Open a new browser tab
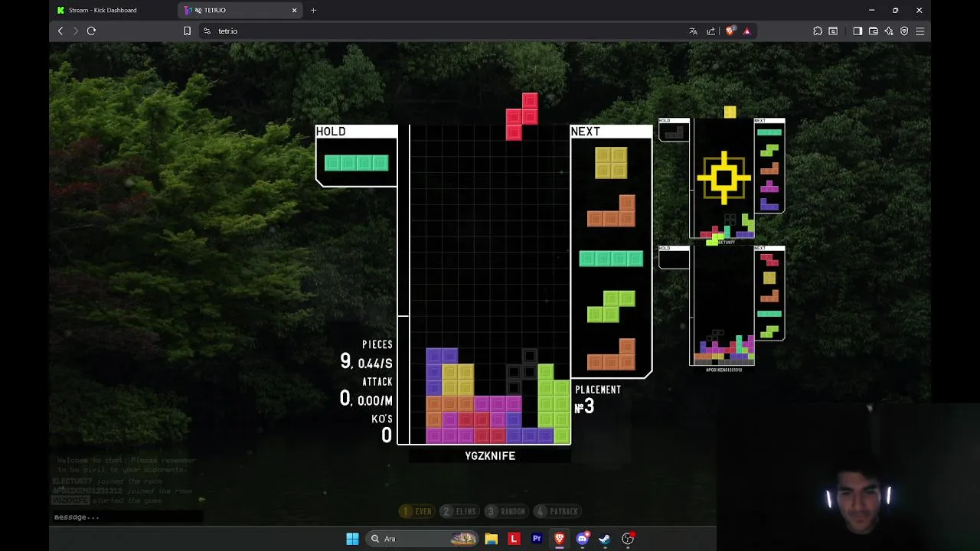Viewport: 980px width, 551px height. tap(313, 10)
